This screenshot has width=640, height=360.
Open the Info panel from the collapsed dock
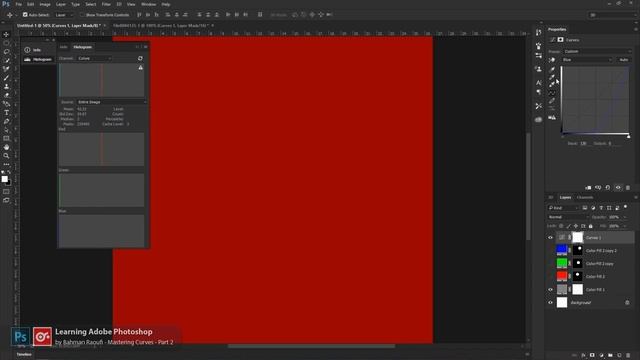tap(37, 50)
